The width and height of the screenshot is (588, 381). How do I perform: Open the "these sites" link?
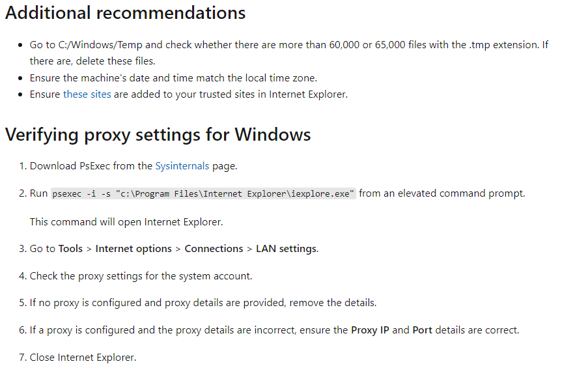tap(87, 94)
